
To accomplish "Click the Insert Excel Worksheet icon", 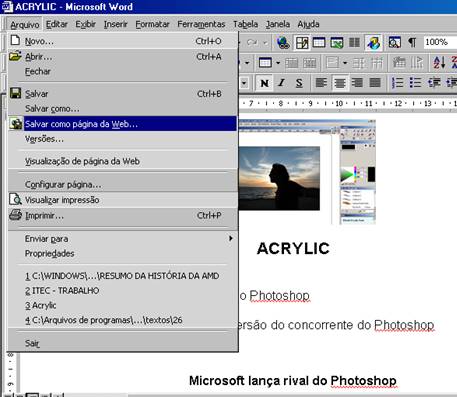I will pos(337,42).
